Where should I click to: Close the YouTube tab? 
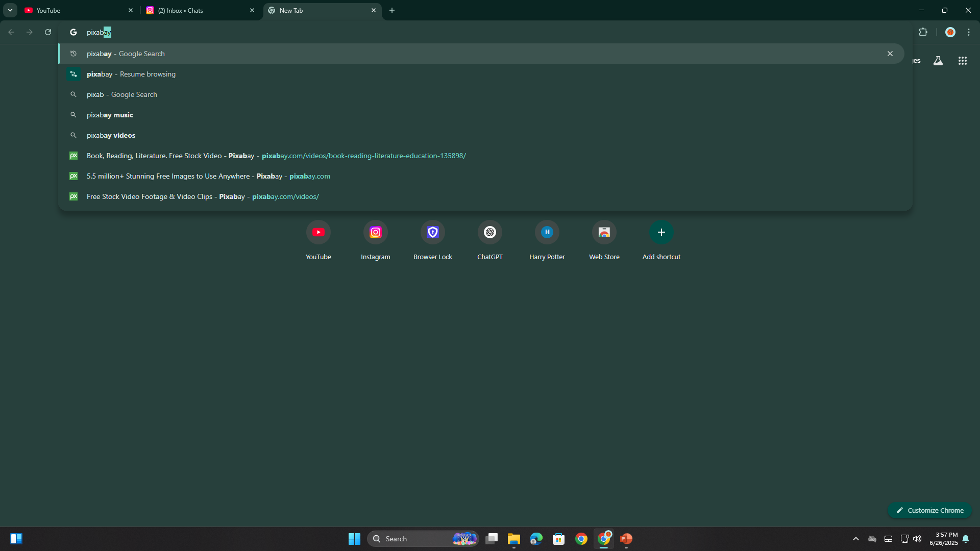point(130,10)
